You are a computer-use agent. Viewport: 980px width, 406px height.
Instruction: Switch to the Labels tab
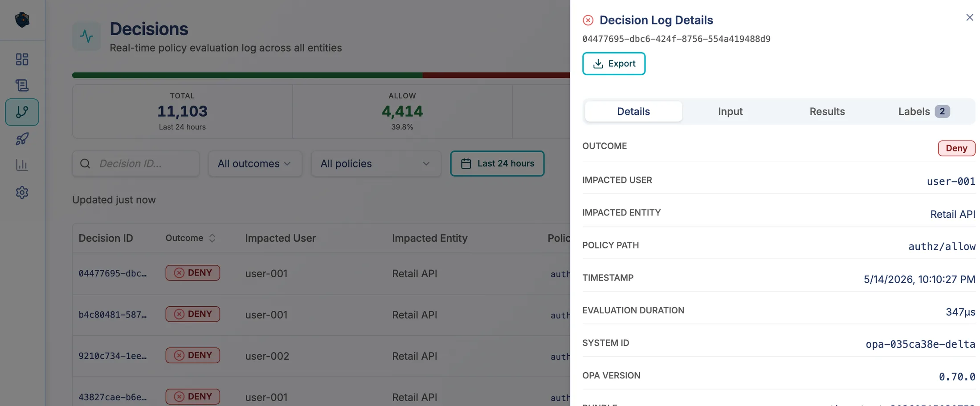tap(924, 111)
